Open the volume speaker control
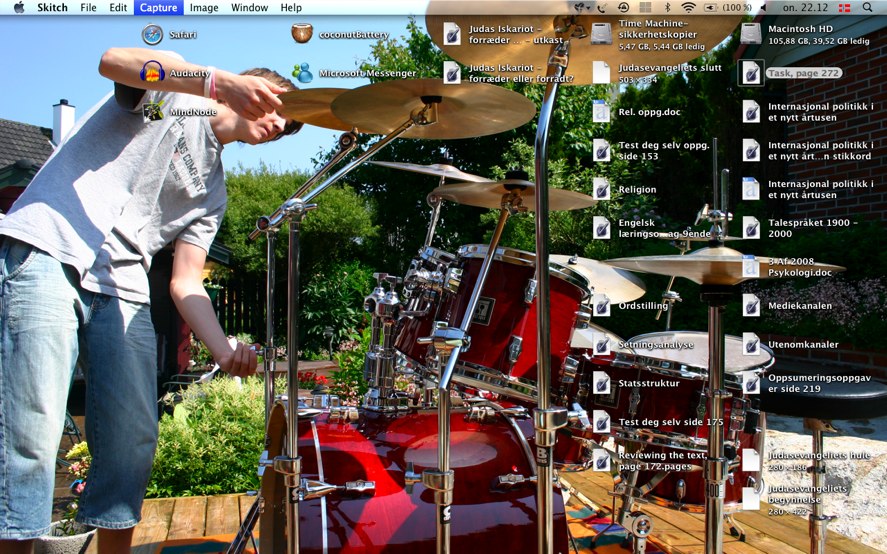 764,7
